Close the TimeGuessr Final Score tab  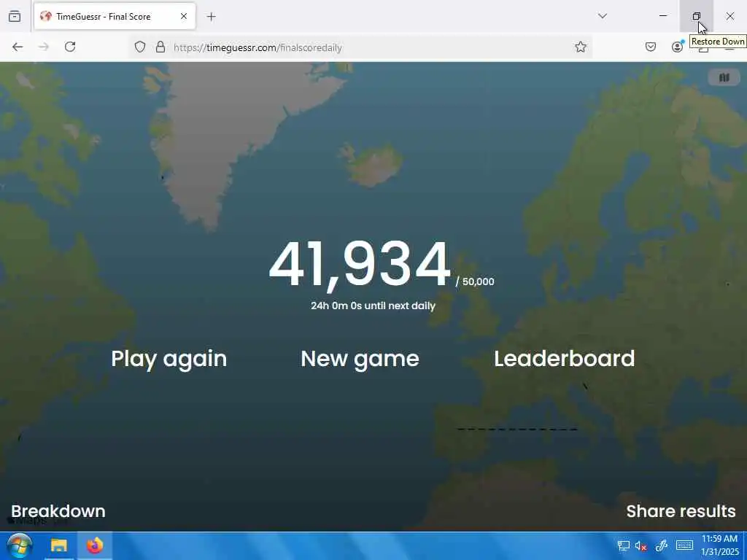[x=183, y=16]
